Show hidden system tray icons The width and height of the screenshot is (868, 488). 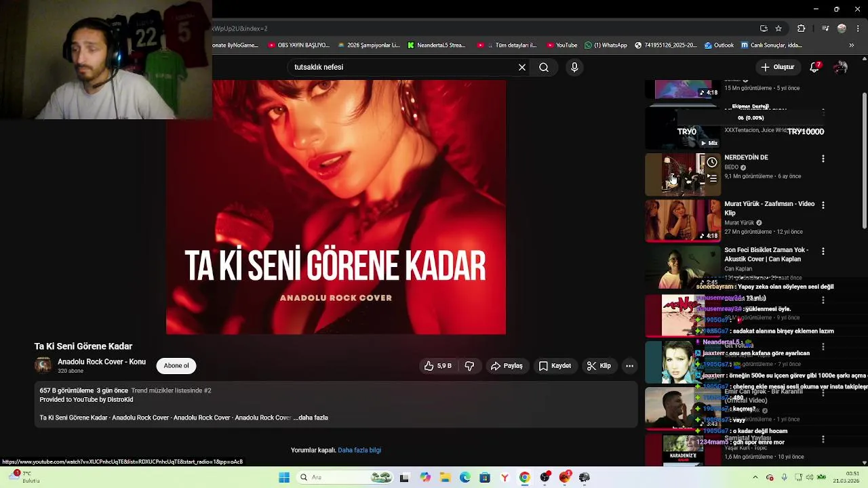pos(755,478)
